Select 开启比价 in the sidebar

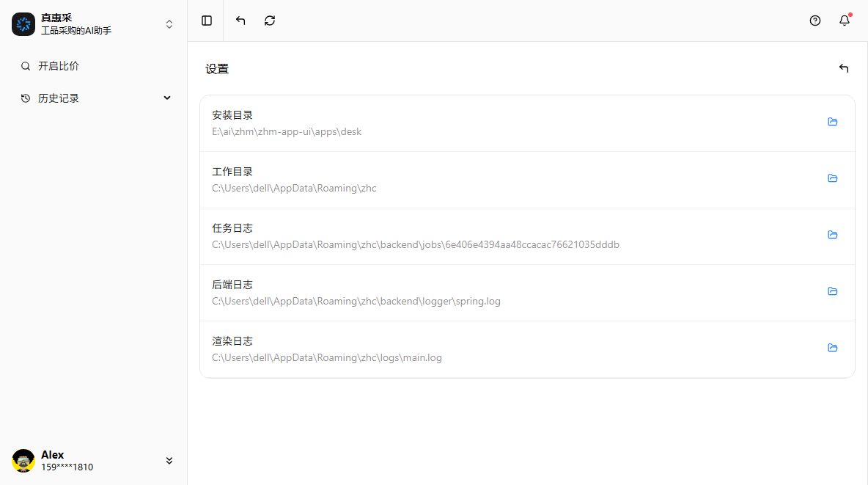pos(59,66)
